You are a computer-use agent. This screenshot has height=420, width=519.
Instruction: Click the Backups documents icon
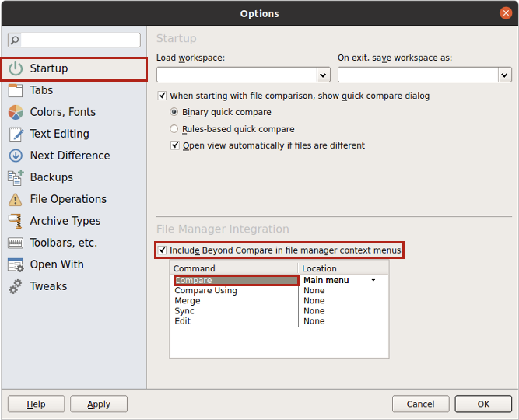coord(16,177)
